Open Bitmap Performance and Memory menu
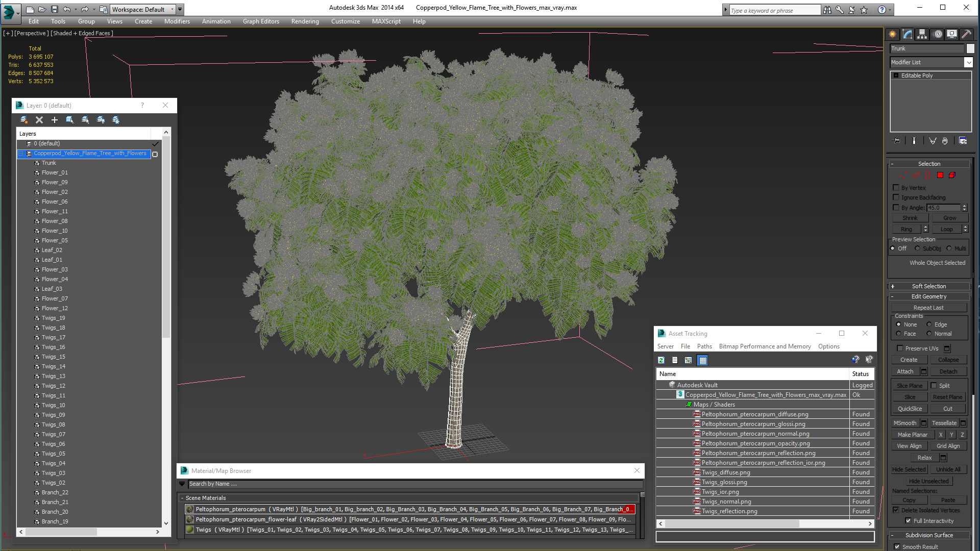 [765, 346]
